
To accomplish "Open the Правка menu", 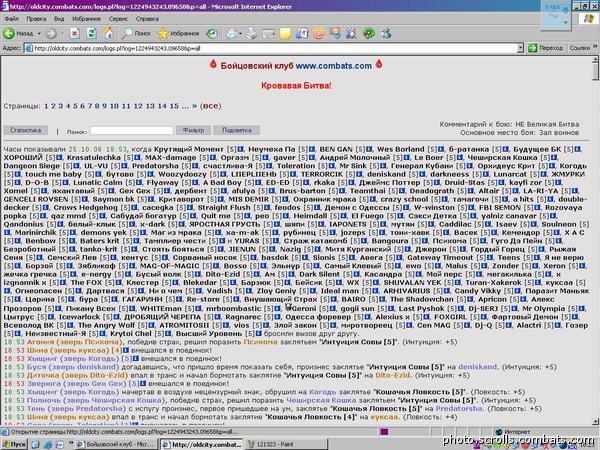I will click(x=36, y=19).
